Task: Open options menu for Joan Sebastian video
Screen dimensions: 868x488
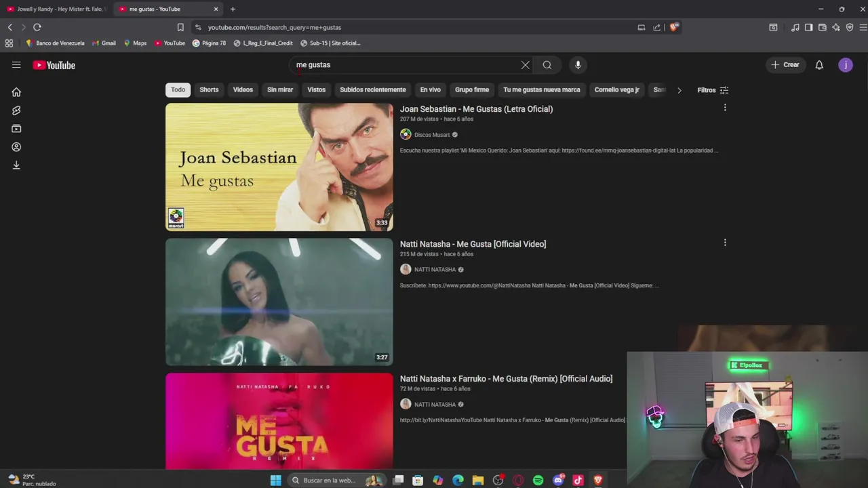Action: click(725, 108)
